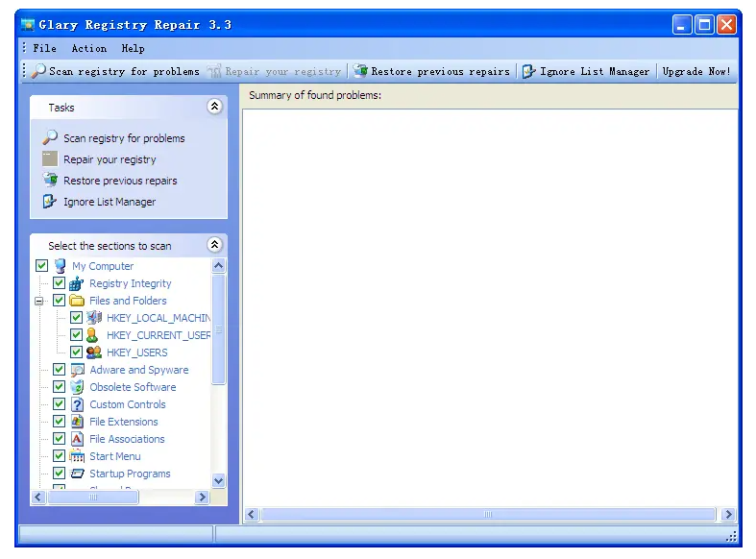Screen dimensions: 756x559
Task: Open the File menu
Action: click(45, 49)
